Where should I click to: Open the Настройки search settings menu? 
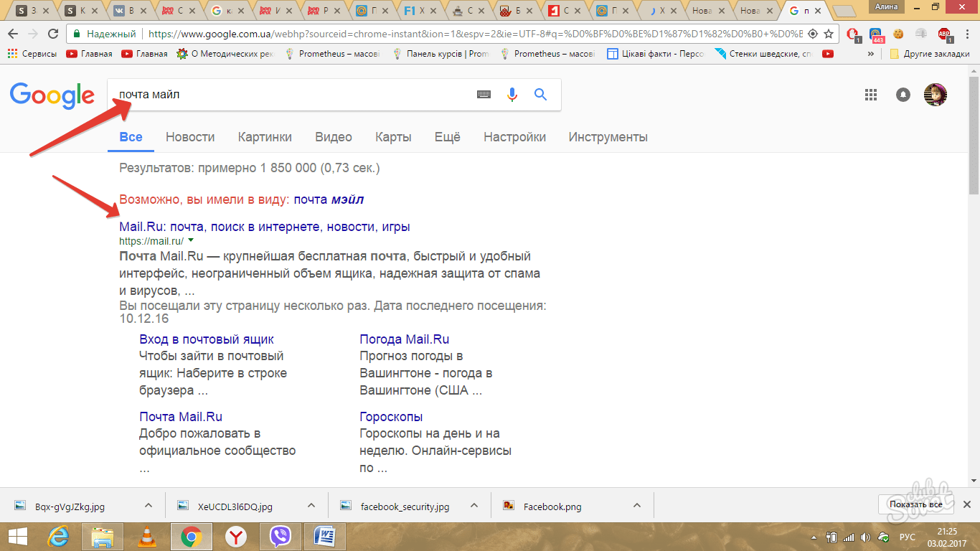click(514, 137)
